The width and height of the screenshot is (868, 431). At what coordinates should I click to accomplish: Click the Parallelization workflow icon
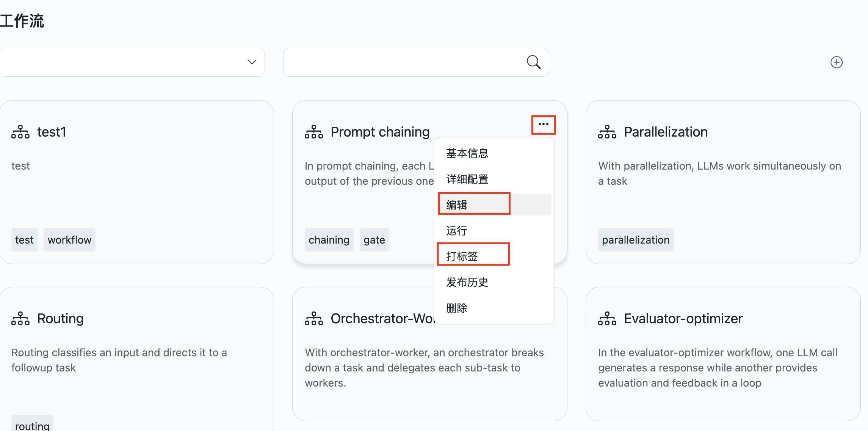click(x=607, y=132)
